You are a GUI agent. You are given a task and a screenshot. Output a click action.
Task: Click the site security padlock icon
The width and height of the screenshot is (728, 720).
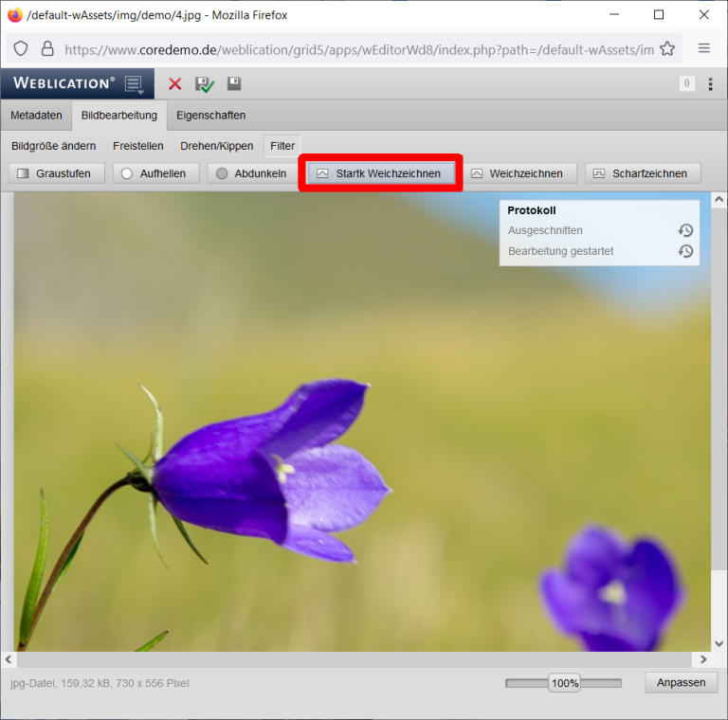pos(47,49)
